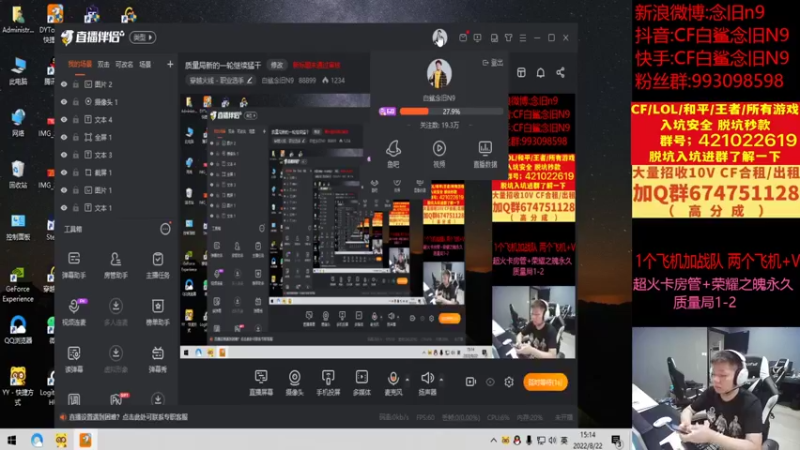Open 鱼吧 in the profile popup

393,154
